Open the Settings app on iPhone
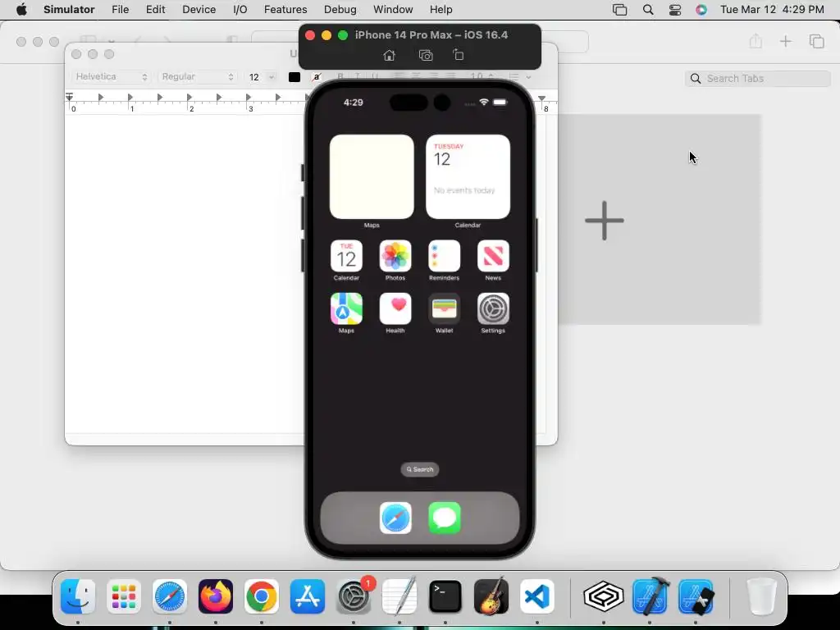 (x=493, y=308)
